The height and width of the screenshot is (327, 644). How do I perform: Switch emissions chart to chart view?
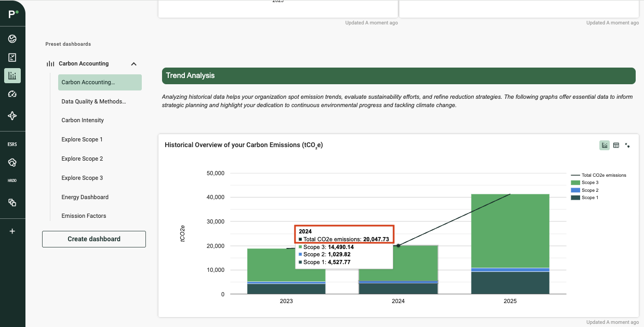coord(605,146)
